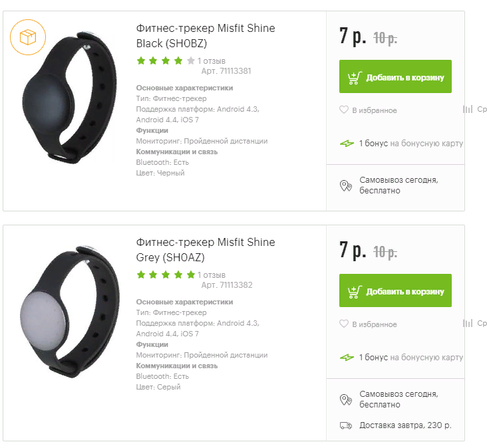This screenshot has height=448, width=487.
Task: Click pickup location pin for Black tracker
Action: point(346,185)
